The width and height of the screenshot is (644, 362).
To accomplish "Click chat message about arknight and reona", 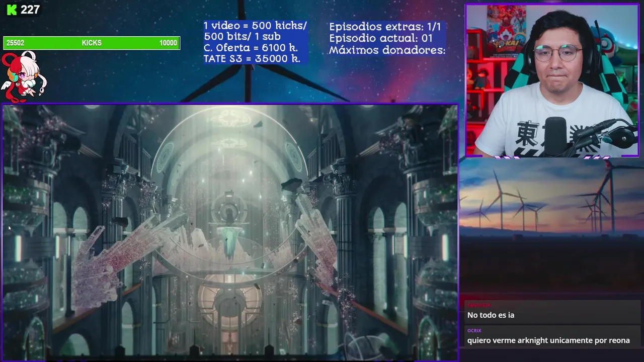I will coord(548,340).
